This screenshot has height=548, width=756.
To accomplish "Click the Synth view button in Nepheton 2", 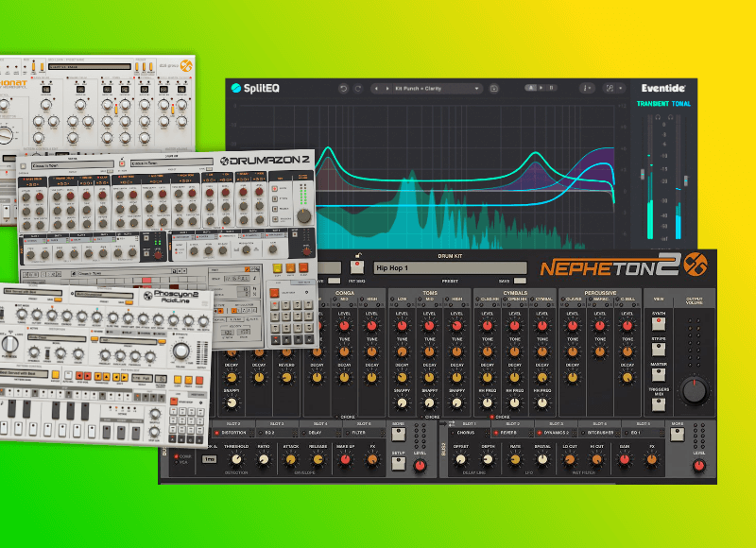I will tap(659, 323).
